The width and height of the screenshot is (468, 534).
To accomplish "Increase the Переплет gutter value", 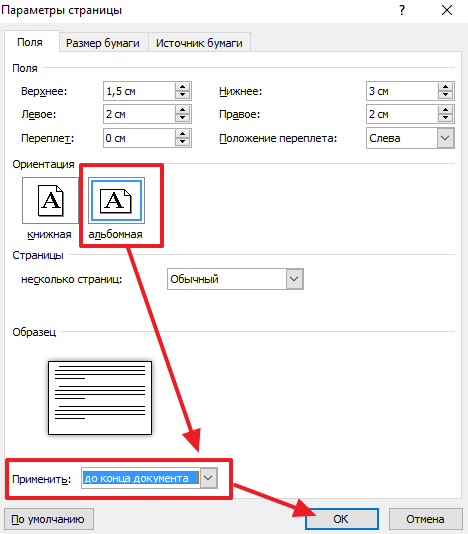I will pos(183,134).
